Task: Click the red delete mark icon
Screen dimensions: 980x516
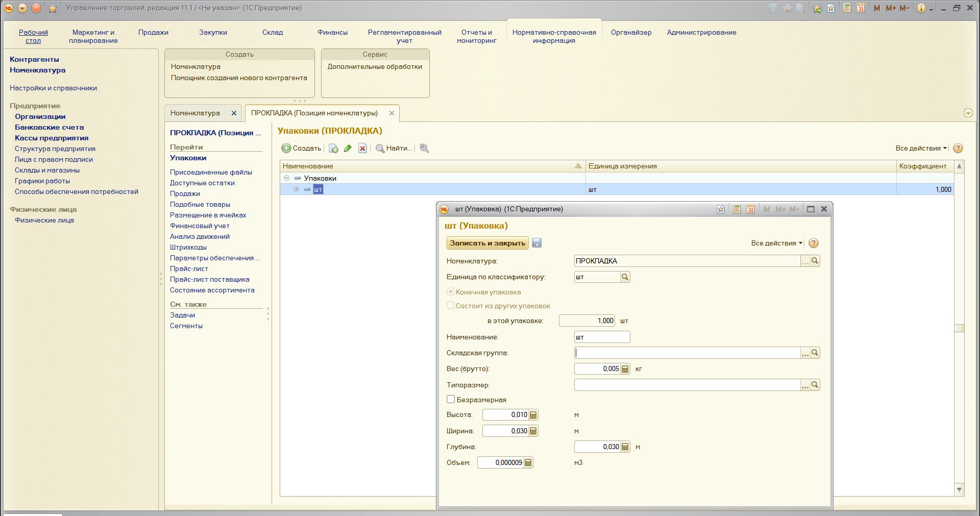Action: tap(362, 149)
